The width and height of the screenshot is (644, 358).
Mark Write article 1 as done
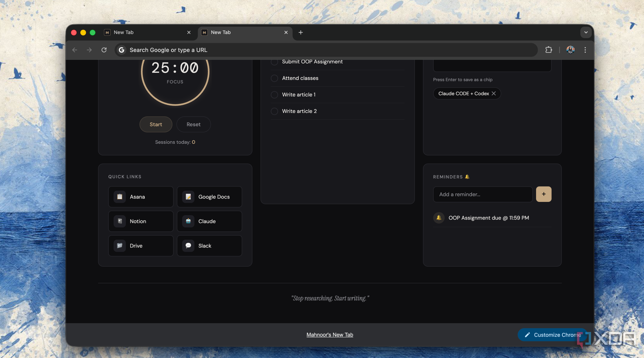(274, 95)
